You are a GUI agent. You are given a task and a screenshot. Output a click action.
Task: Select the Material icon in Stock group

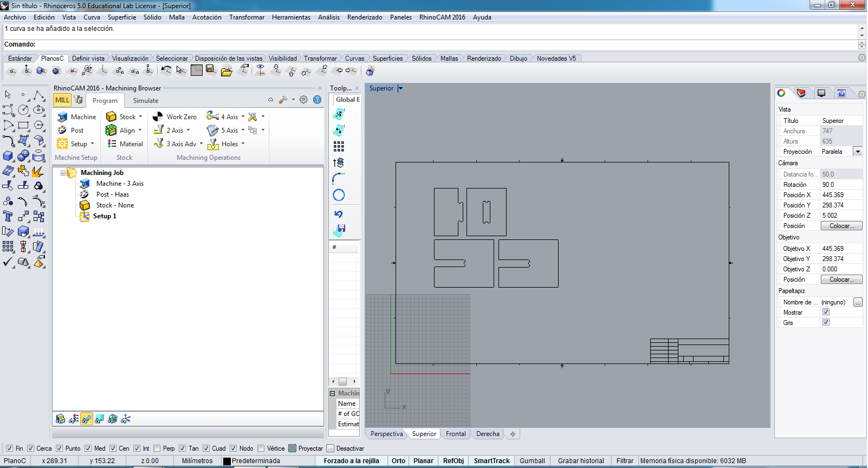tap(112, 144)
